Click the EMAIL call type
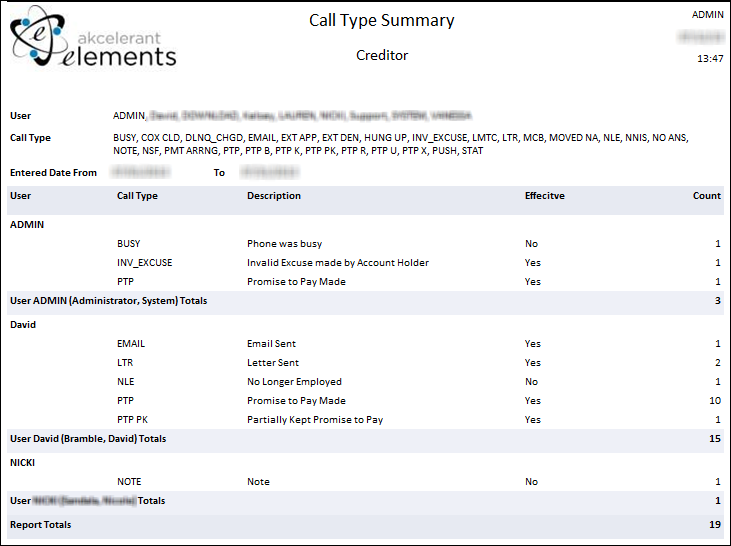The image size is (731, 546). pyautogui.click(x=131, y=344)
